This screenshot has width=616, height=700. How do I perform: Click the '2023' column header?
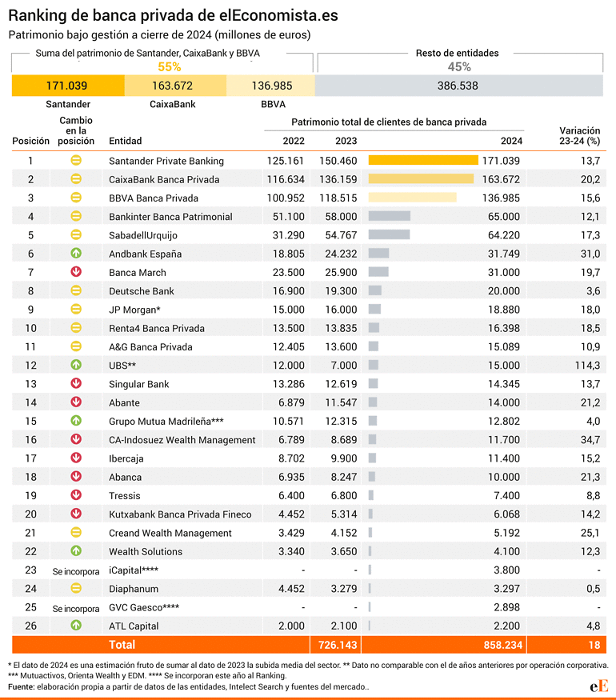pyautogui.click(x=346, y=141)
